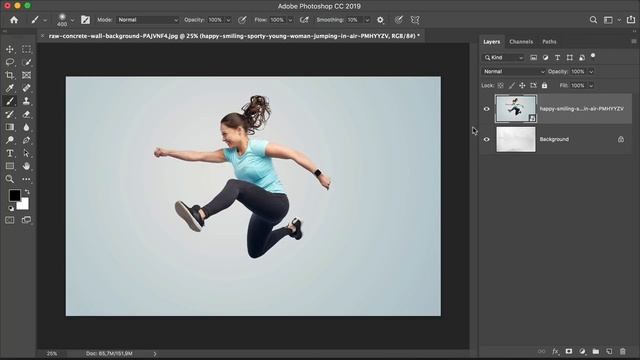640x360 pixels.
Task: Select the Zoom tool
Action: pyautogui.click(x=10, y=179)
